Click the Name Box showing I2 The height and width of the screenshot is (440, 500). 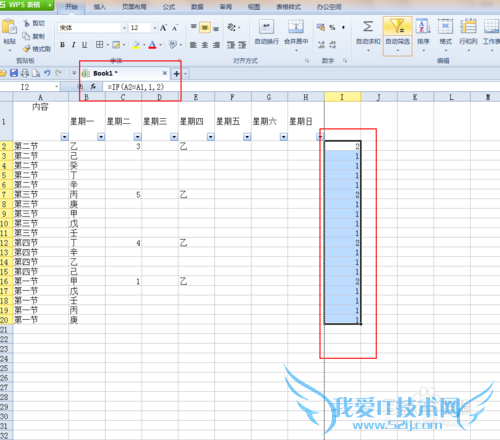tap(27, 87)
